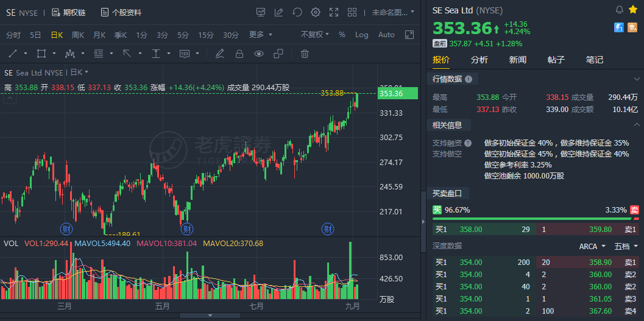Set a price alert with bell icon
The width and height of the screenshot is (644, 321).
click(x=620, y=10)
